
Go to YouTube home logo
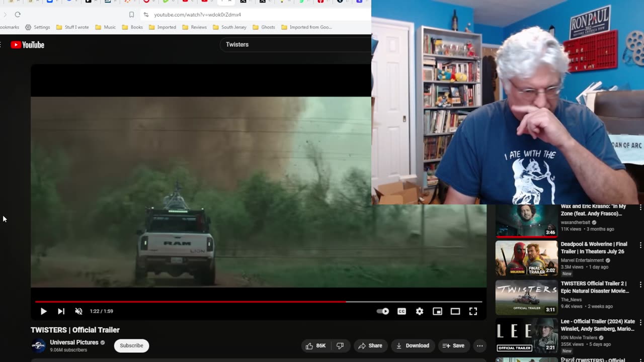[27, 45]
